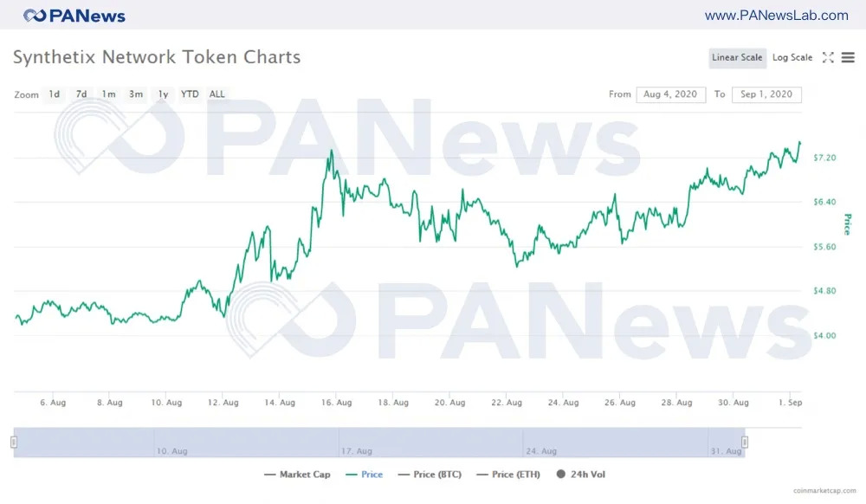The width and height of the screenshot is (866, 504).
Task: Switch to Log Scale
Action: [x=792, y=58]
